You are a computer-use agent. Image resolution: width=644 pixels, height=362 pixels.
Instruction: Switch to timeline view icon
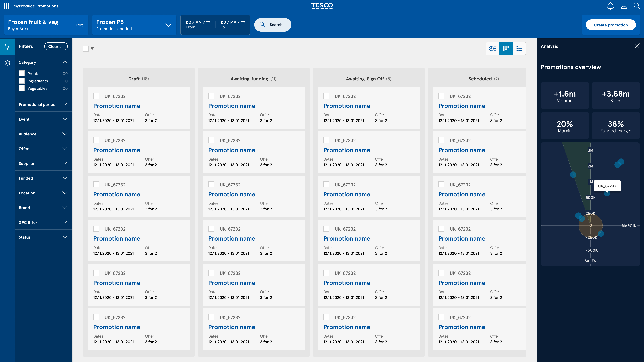(493, 48)
